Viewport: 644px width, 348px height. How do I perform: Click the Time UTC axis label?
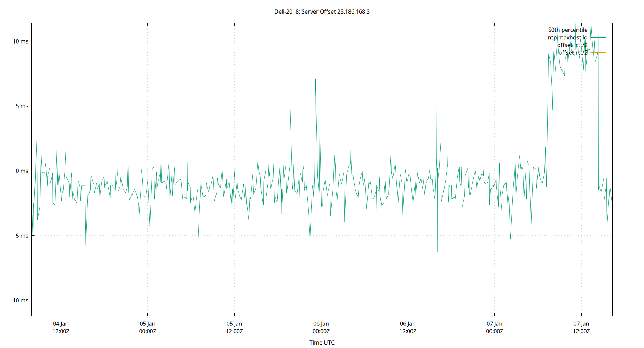[321, 342]
